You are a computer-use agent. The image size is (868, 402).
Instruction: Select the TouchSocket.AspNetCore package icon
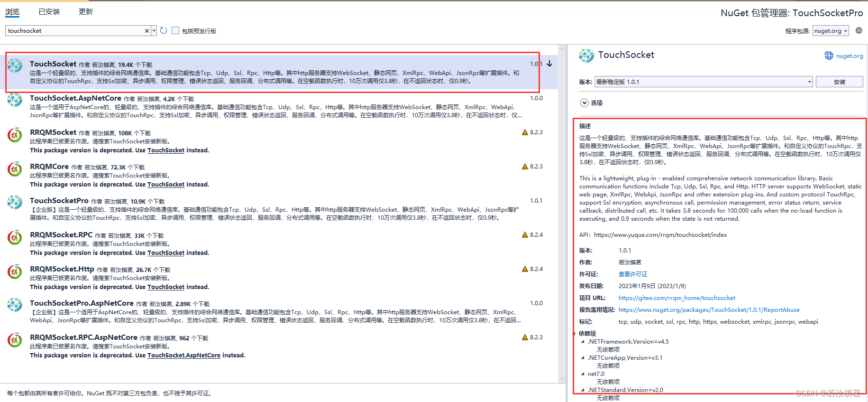pos(15,100)
